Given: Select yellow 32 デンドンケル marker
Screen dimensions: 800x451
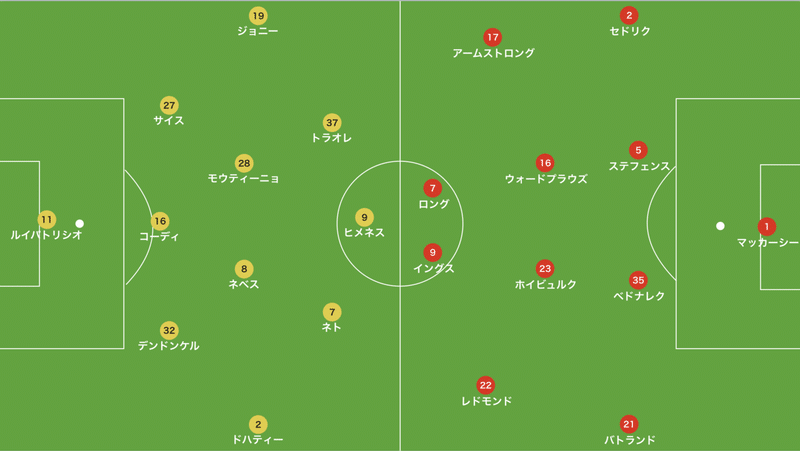Looking at the screenshot, I should (x=169, y=330).
